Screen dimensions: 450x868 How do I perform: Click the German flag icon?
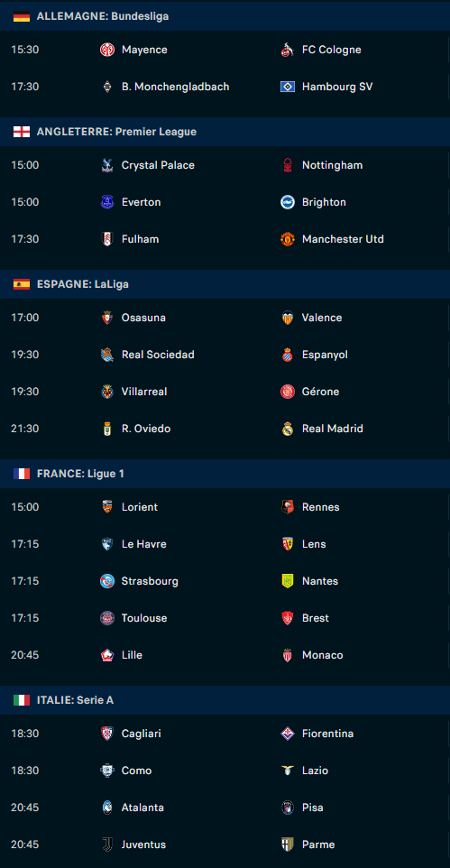(22, 16)
